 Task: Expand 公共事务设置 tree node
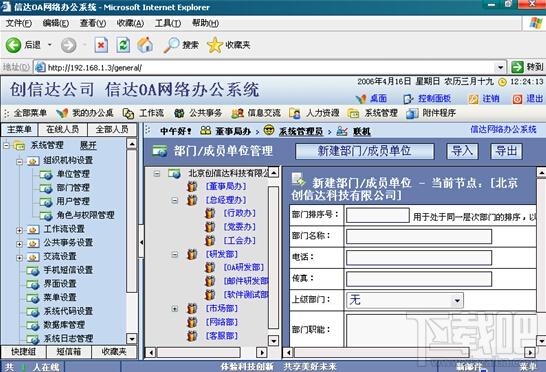20,244
